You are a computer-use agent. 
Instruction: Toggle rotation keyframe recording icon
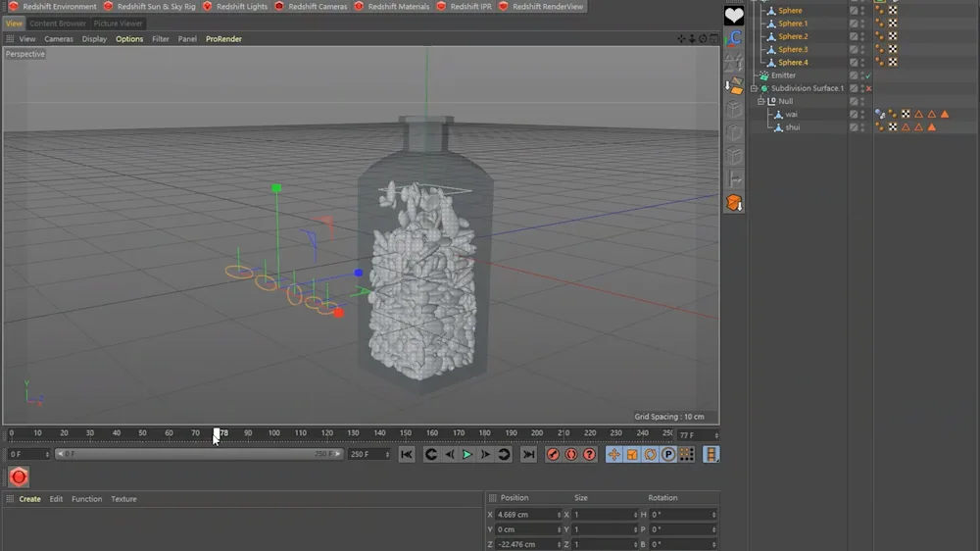point(651,454)
